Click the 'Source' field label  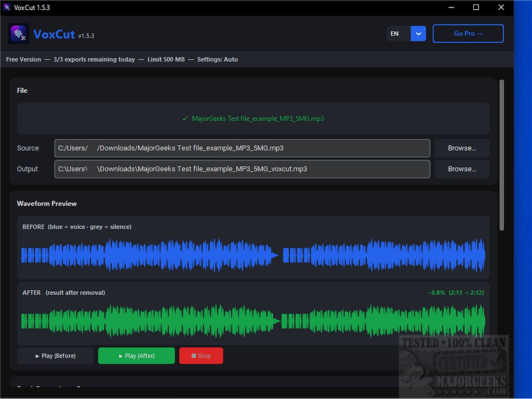coord(28,148)
